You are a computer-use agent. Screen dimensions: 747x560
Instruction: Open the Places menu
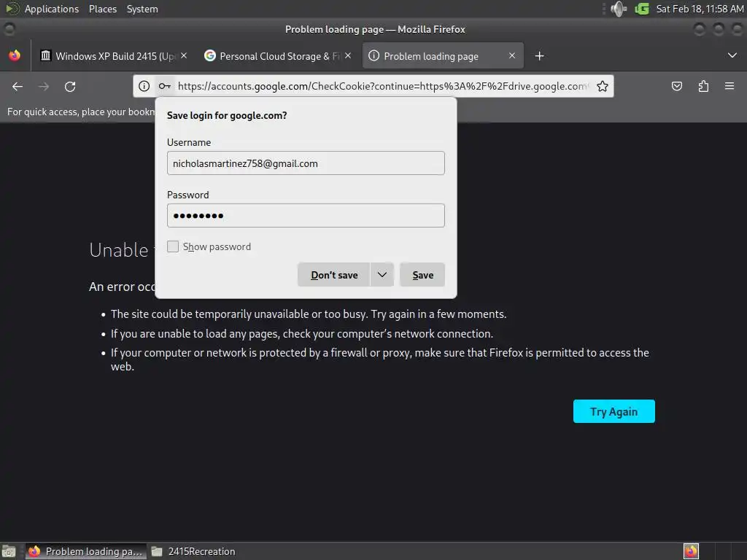pos(103,9)
